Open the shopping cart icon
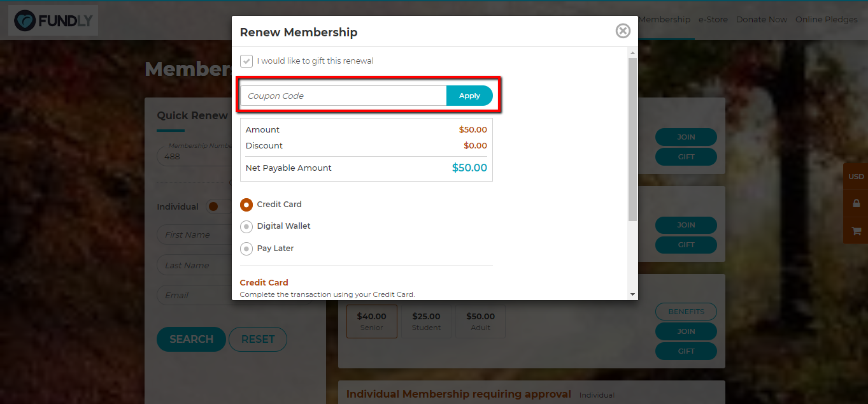 coord(856,231)
